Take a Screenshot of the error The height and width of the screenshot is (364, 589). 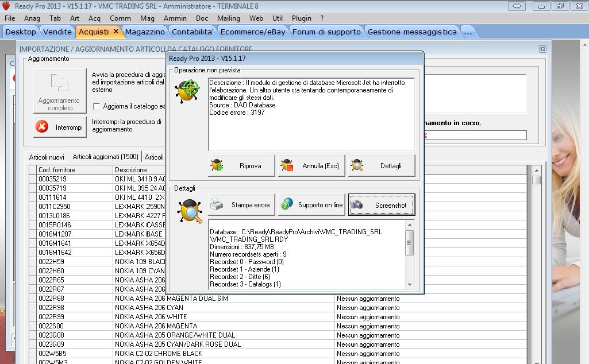tap(382, 204)
